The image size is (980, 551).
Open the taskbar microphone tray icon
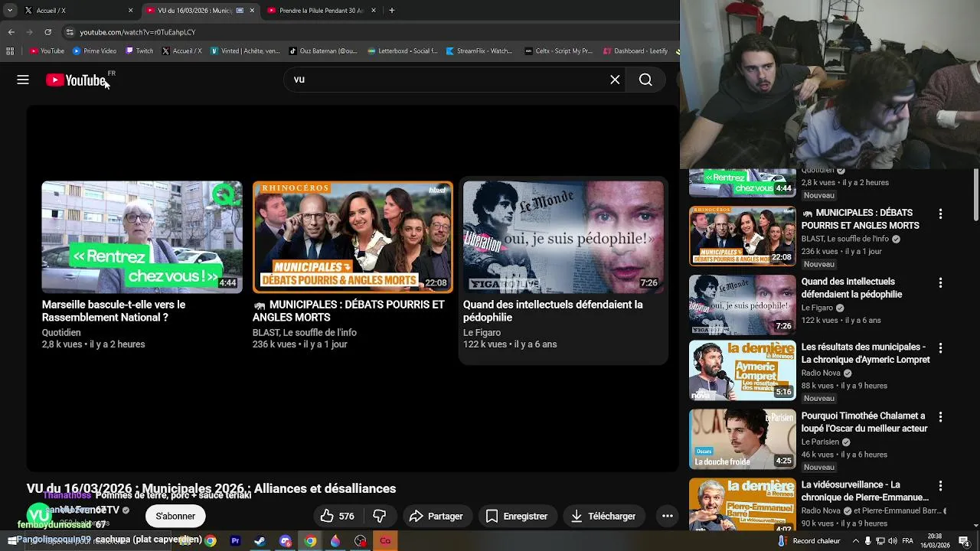pyautogui.click(x=867, y=541)
